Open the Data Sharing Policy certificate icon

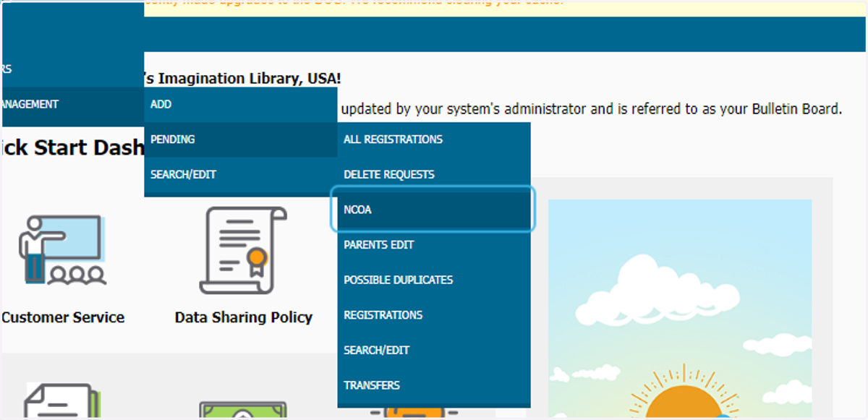[243, 249]
